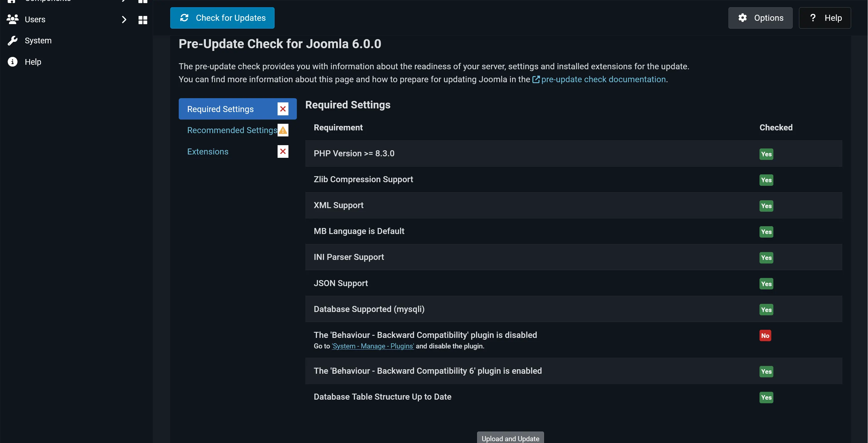Viewport: 868px width, 443px height.
Task: Click the red X beside Extensions
Action: click(283, 151)
